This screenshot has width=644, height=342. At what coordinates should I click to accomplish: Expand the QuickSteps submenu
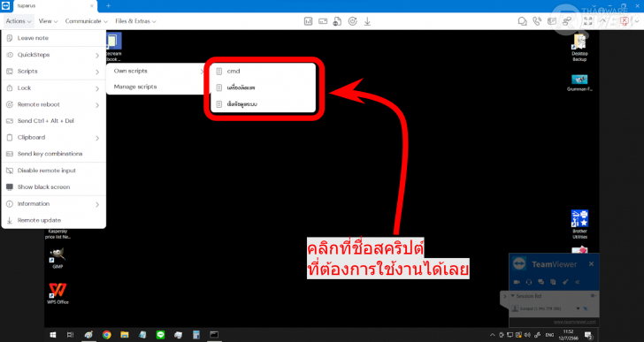(x=53, y=55)
